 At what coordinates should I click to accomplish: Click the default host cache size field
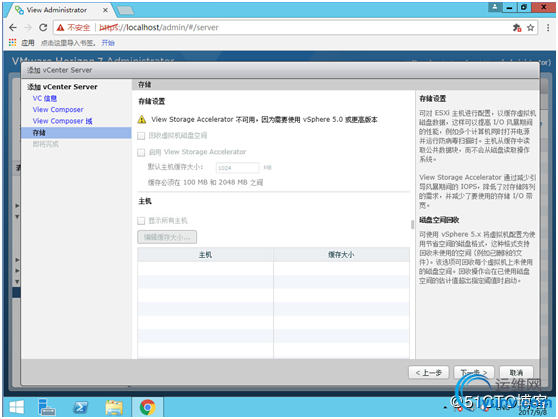pos(237,168)
